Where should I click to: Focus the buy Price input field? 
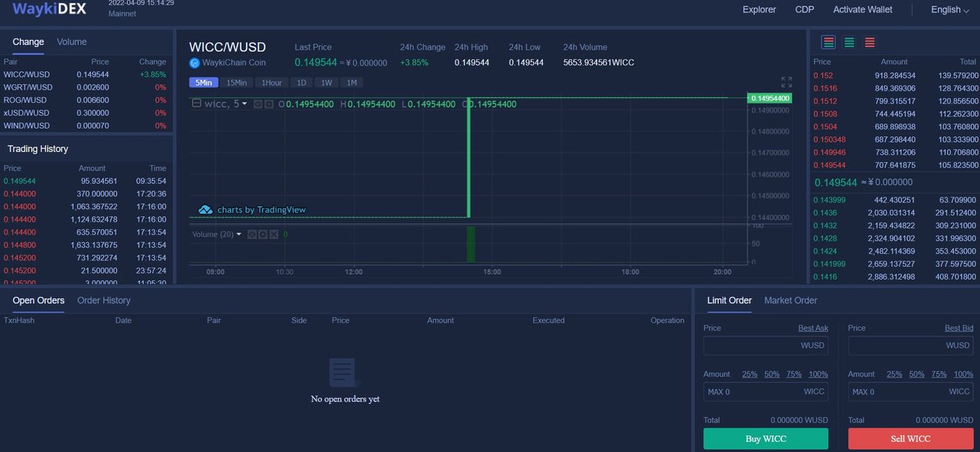point(766,346)
